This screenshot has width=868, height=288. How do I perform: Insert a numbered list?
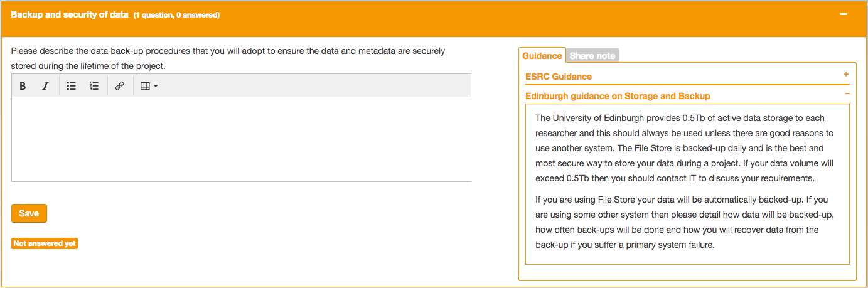[94, 86]
